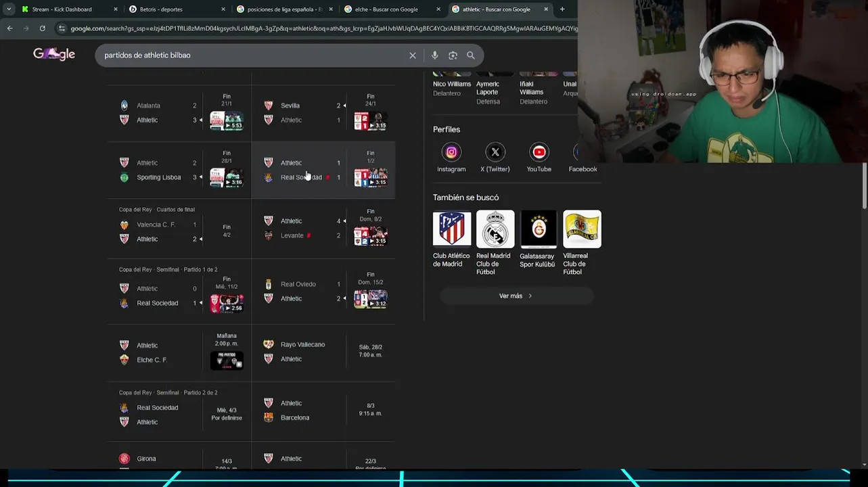
Task: Play Sevilla vs Athletic highlights video
Action: [x=371, y=122]
